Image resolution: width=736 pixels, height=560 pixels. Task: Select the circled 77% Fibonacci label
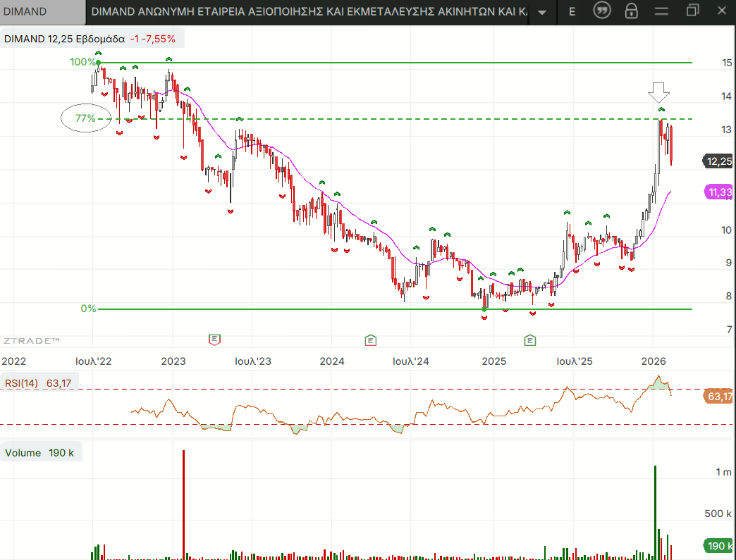pos(86,118)
